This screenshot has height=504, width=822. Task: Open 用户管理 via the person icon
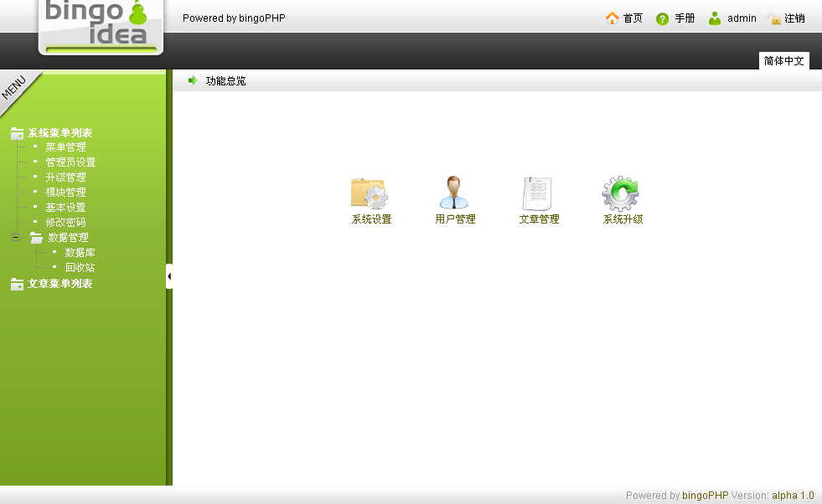[453, 193]
